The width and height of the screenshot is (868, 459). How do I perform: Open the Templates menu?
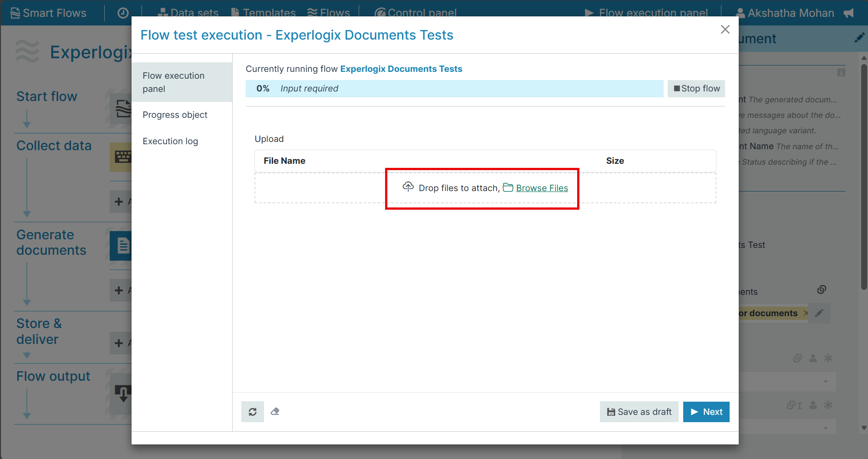(264, 13)
